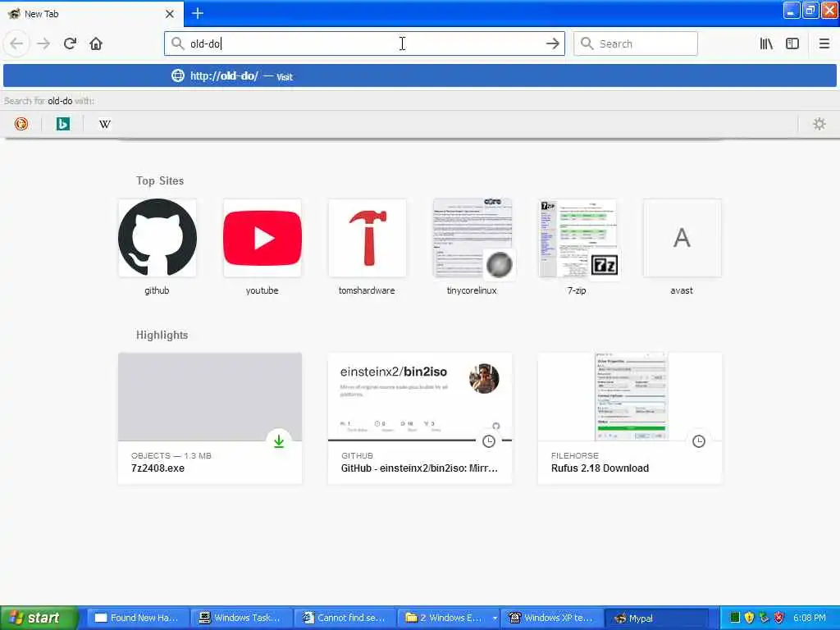This screenshot has height=630, width=840.
Task: Switch to Windows XP te... taskbar window
Action: [x=552, y=619]
